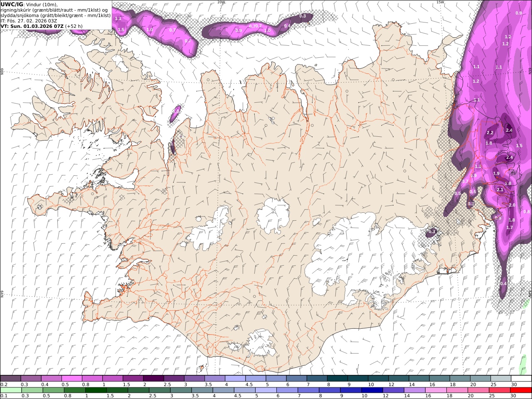Pick the bright pink snow swatch after 0.5

(x=71, y=379)
